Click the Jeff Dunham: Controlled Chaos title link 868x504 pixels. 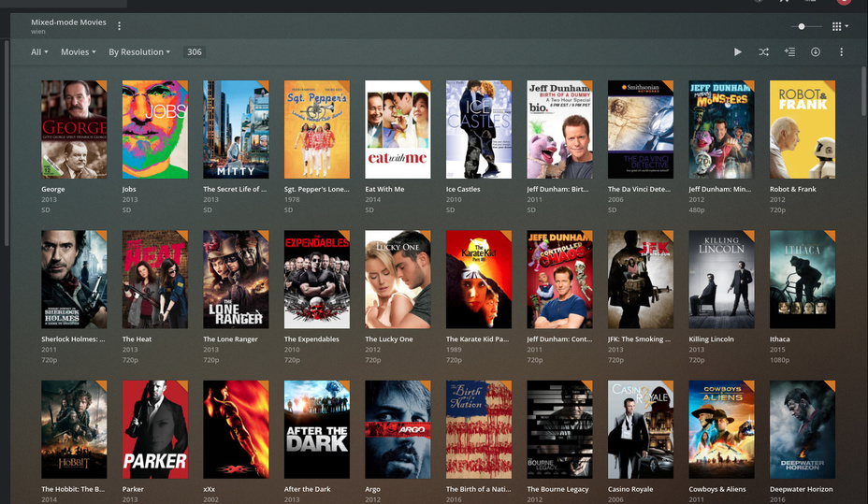coord(559,339)
